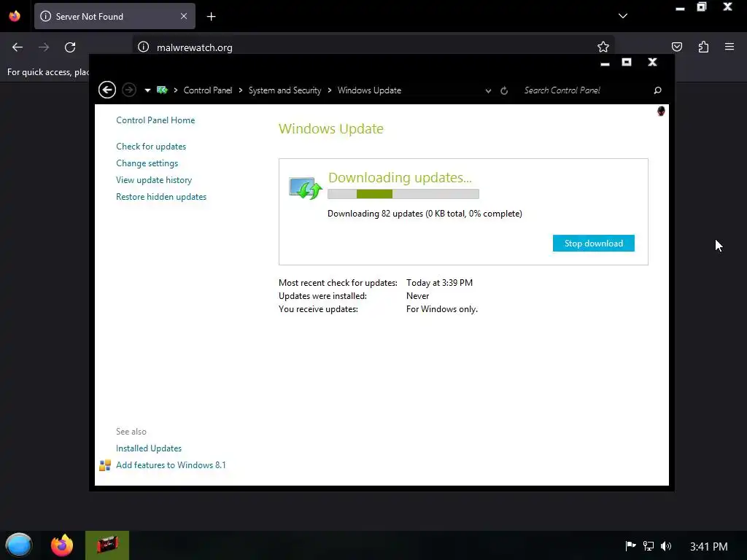This screenshot has height=560, width=747.
Task: Click 'Today at 3:39 PM' text
Action: [x=439, y=283]
